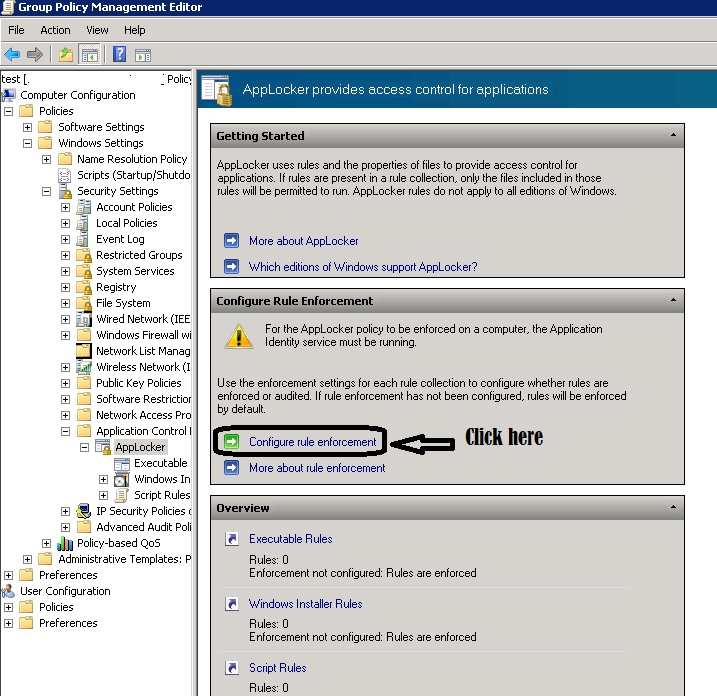Screen dimensions: 717x696
Task: Select Windows Firewall with Advanced Security item
Action: click(144, 335)
